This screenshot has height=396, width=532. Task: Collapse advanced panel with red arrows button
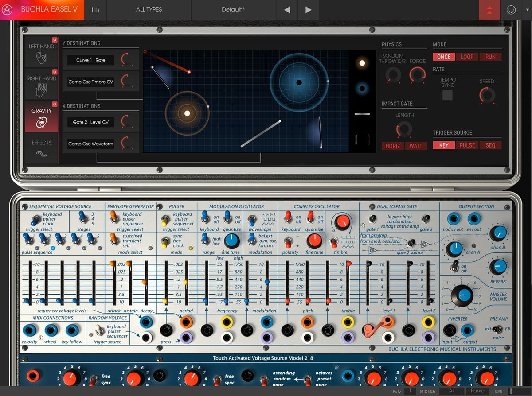click(x=489, y=10)
